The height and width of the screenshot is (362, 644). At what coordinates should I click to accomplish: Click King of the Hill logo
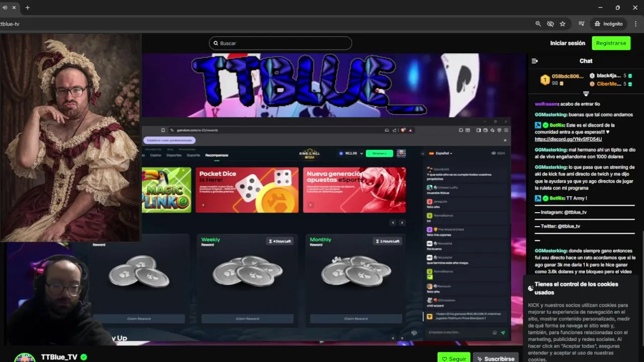[309, 154]
